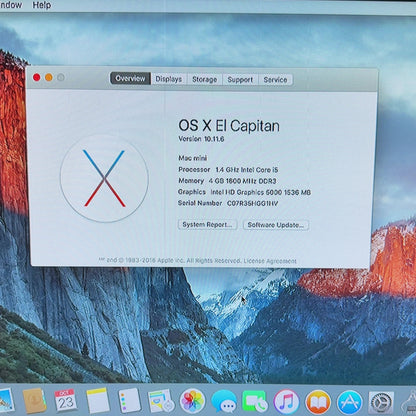The width and height of the screenshot is (416, 416).
Task: Open the Help menu
Action: [42, 5]
